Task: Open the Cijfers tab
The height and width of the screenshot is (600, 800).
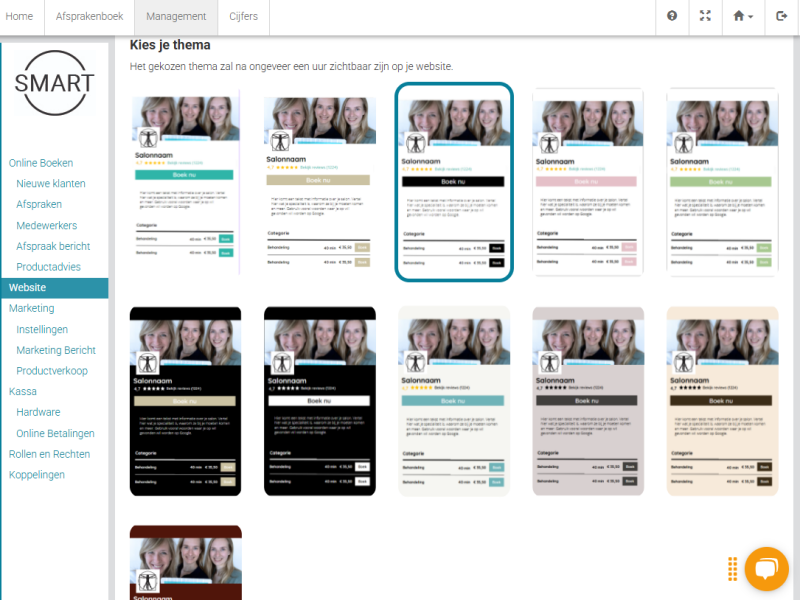Action: pos(243,16)
